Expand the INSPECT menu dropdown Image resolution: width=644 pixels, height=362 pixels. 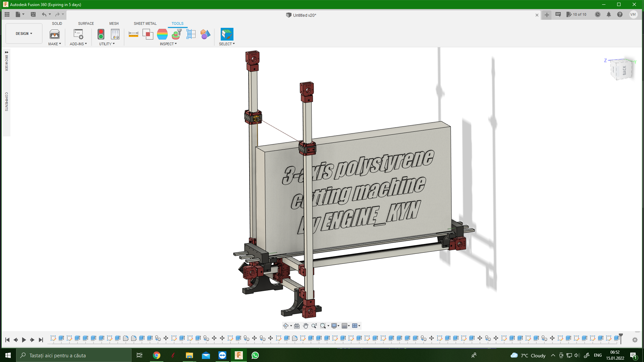pos(168,44)
